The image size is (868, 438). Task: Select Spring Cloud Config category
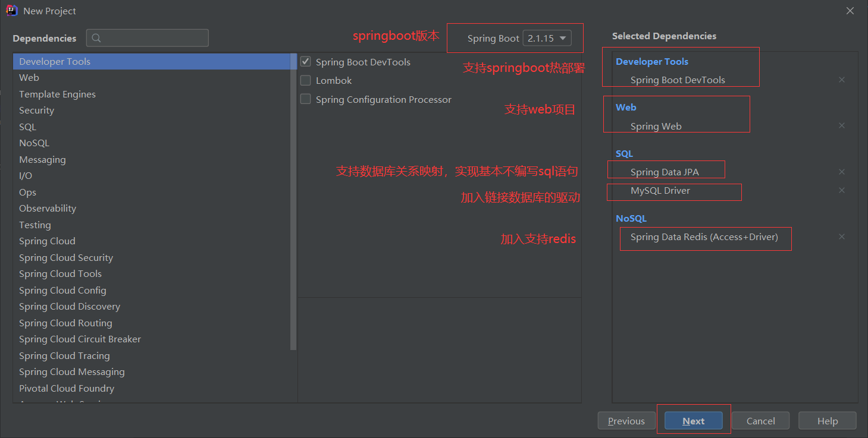point(152,290)
